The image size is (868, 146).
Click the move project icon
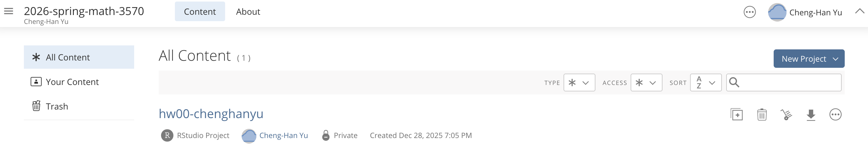pos(786,115)
